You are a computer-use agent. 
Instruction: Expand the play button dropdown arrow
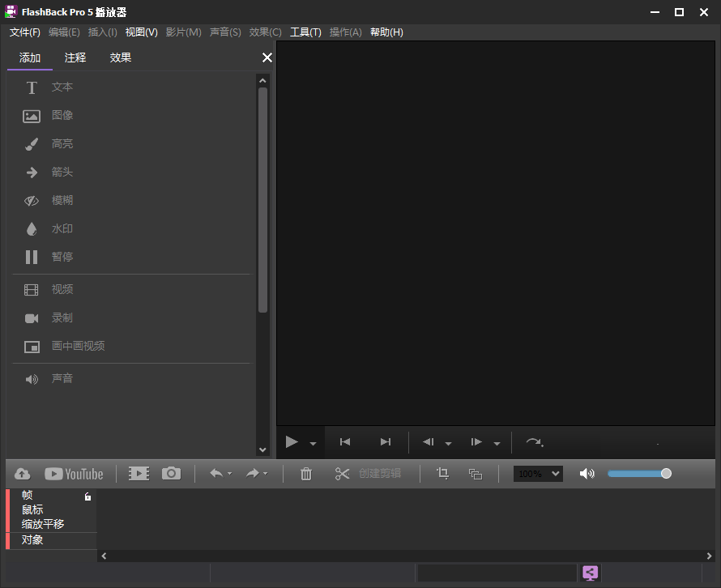pyautogui.click(x=313, y=442)
